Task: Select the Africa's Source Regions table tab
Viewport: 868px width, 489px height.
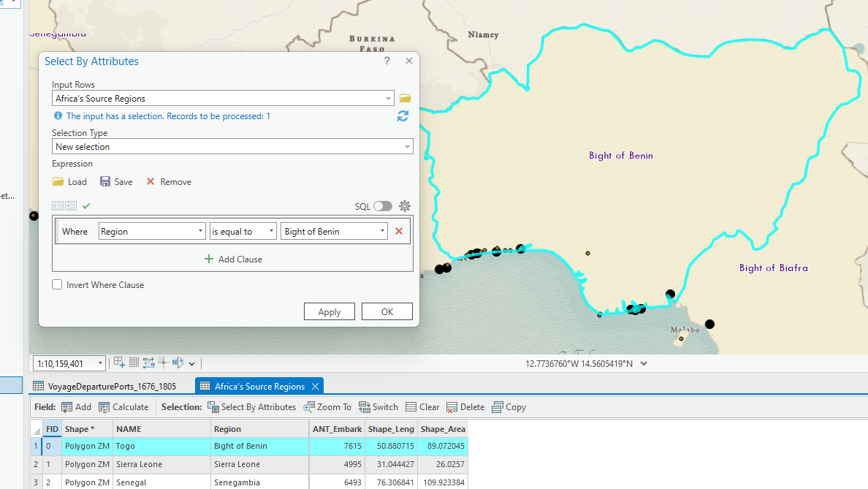Action: coord(259,386)
